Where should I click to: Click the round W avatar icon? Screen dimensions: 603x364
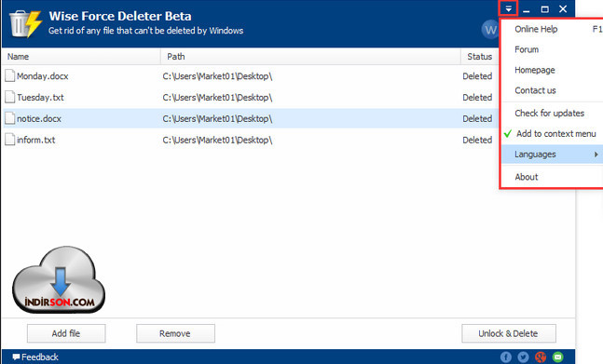pyautogui.click(x=490, y=30)
